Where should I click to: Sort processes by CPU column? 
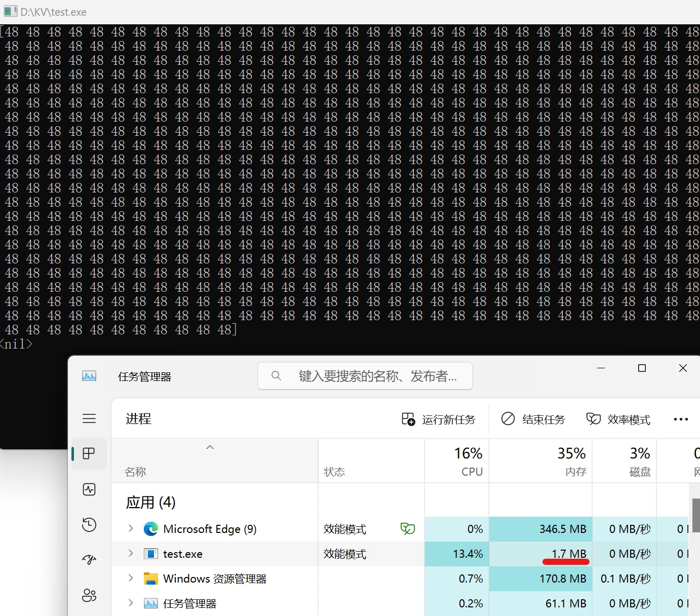pos(457,461)
